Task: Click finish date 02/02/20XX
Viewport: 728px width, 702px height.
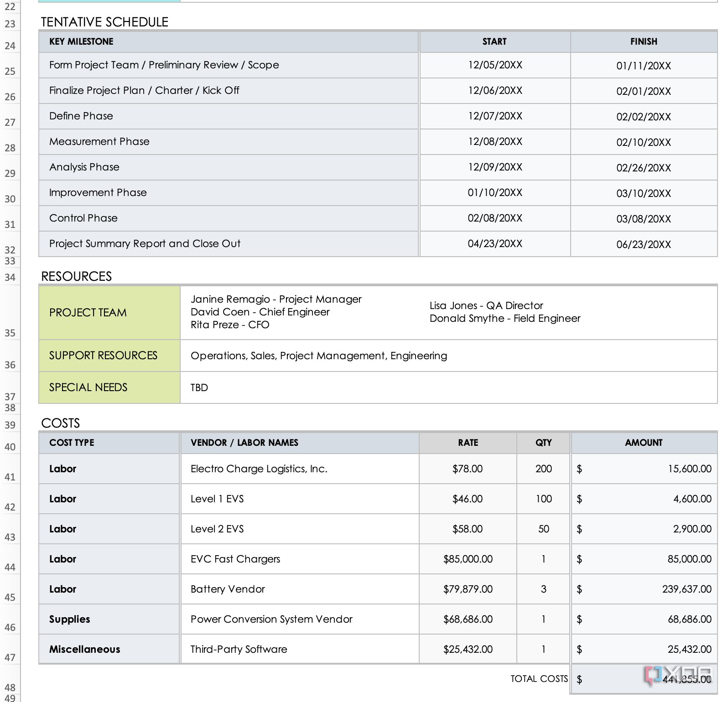Action: coord(644,117)
